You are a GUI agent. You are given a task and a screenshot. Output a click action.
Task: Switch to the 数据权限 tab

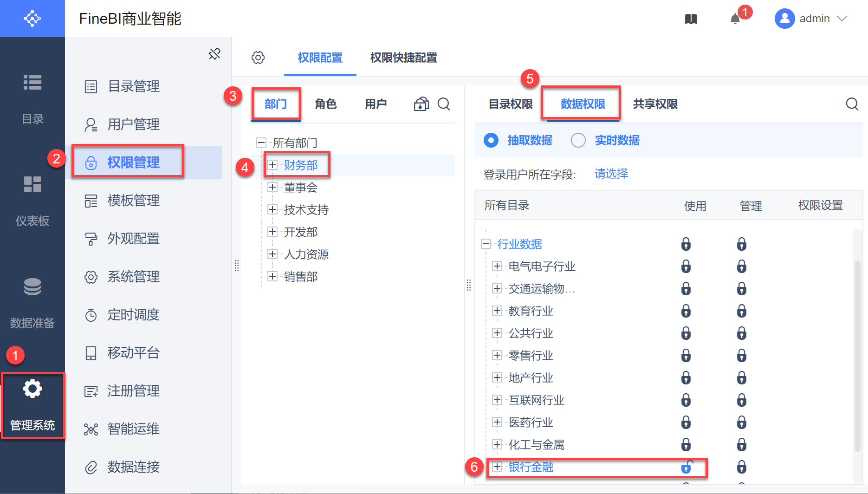pyautogui.click(x=583, y=104)
